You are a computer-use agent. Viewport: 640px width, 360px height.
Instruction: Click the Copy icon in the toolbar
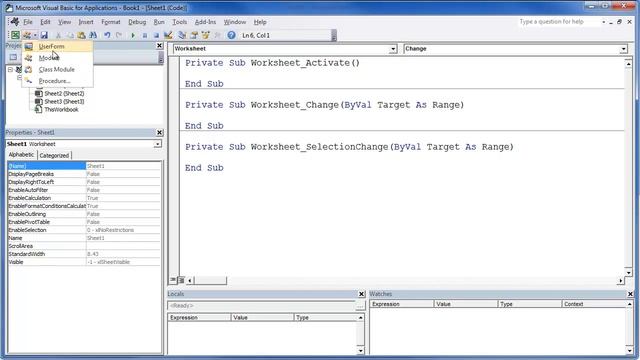coord(70,36)
